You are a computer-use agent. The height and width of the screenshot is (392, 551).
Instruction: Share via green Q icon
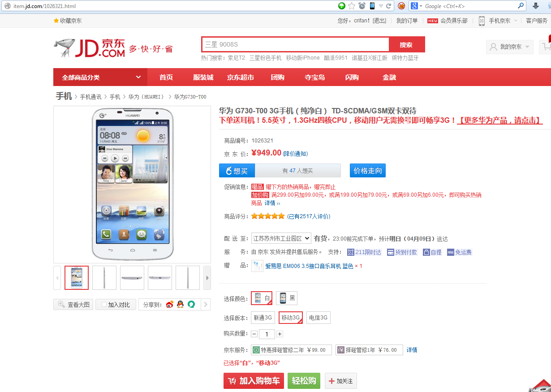[x=191, y=305]
